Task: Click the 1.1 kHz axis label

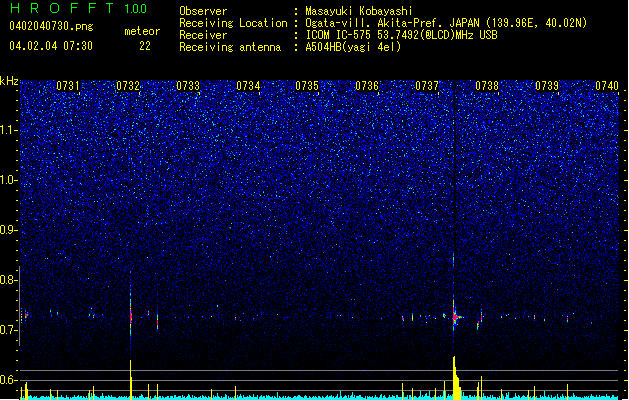Action: coord(9,130)
